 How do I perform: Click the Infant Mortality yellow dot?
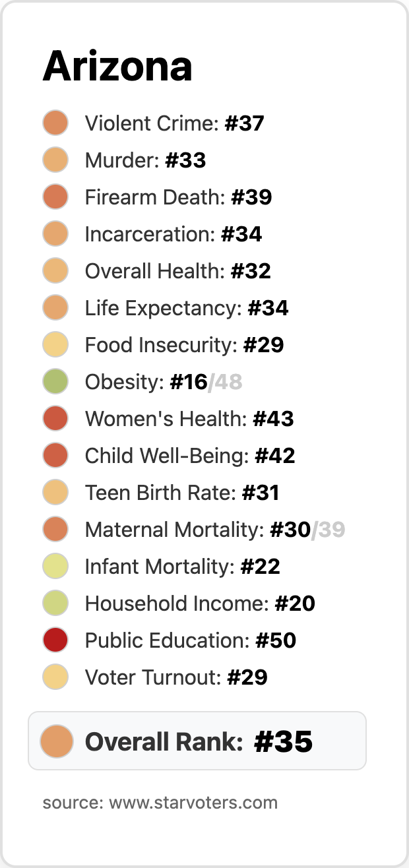[x=55, y=567]
